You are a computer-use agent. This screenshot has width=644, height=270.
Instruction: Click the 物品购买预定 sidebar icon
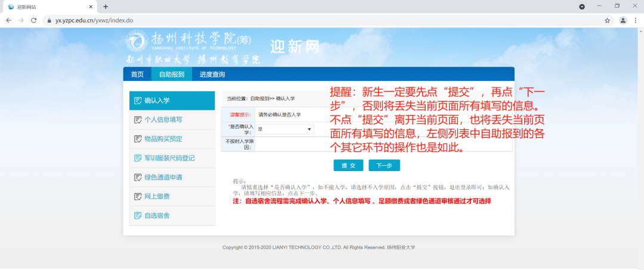pos(138,139)
